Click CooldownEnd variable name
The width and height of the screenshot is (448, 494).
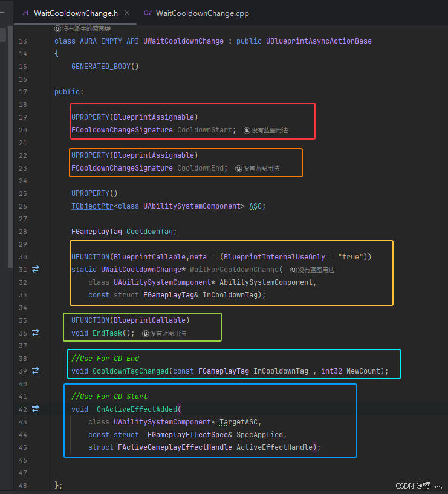pyautogui.click(x=200, y=168)
